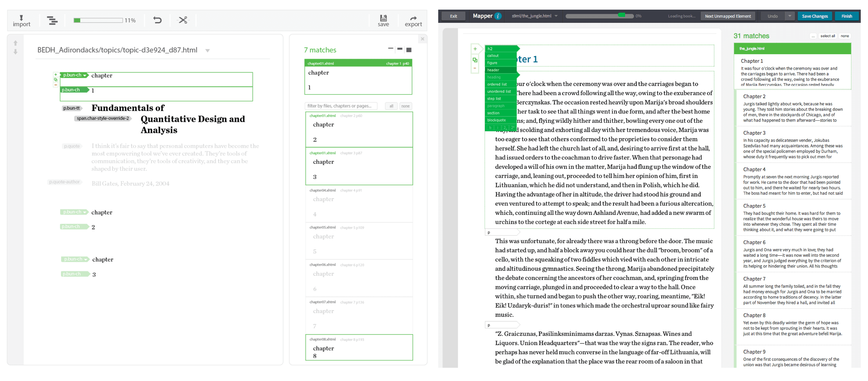
Task: Click the Next Unmapped Element button
Action: pos(728,16)
